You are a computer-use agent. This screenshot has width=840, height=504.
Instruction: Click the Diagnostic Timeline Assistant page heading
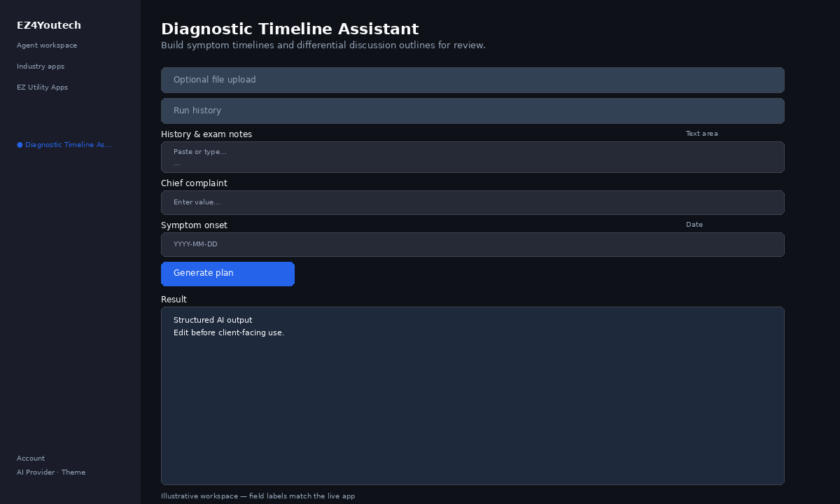pos(290,29)
